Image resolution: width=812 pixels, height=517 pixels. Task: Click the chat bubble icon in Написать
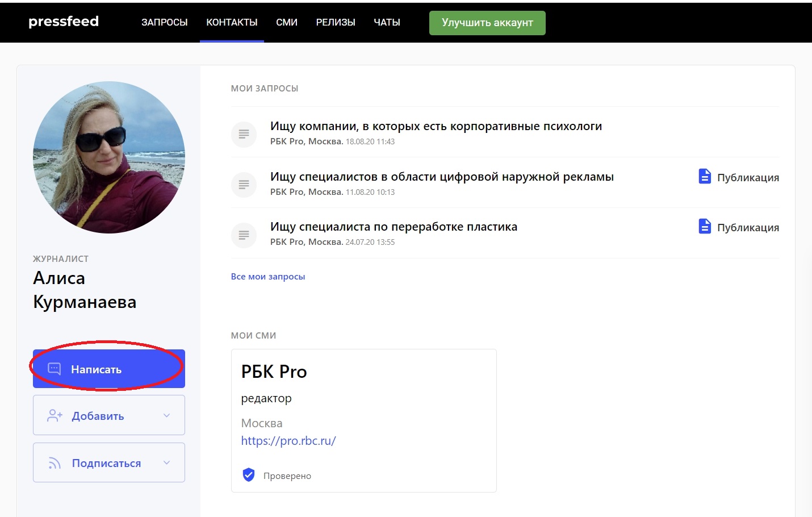click(x=54, y=369)
